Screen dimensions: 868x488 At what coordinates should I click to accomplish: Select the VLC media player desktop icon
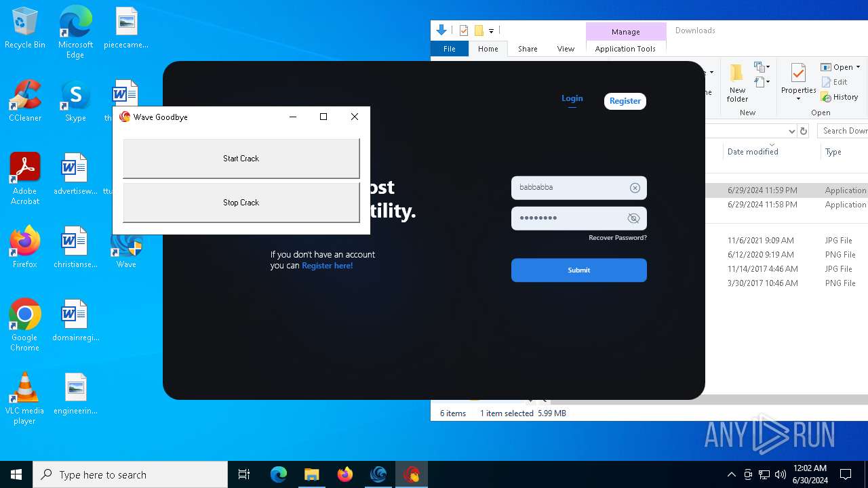[25, 398]
